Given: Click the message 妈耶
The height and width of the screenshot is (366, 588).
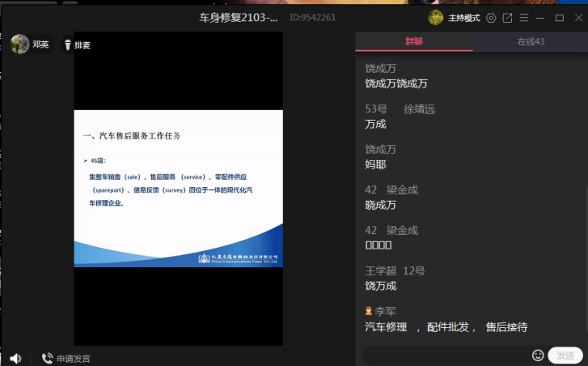Looking at the screenshot, I should click(x=375, y=165).
